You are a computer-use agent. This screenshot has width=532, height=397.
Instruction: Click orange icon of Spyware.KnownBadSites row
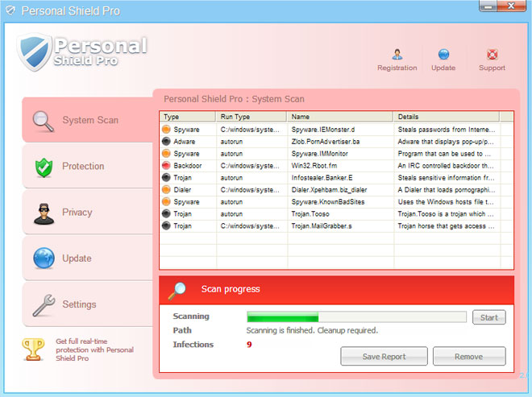click(166, 201)
